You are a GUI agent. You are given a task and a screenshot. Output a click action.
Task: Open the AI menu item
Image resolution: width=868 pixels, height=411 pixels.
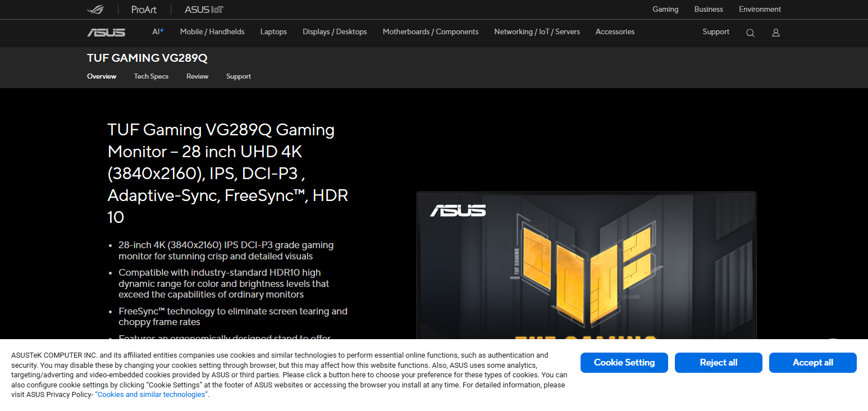pos(158,32)
